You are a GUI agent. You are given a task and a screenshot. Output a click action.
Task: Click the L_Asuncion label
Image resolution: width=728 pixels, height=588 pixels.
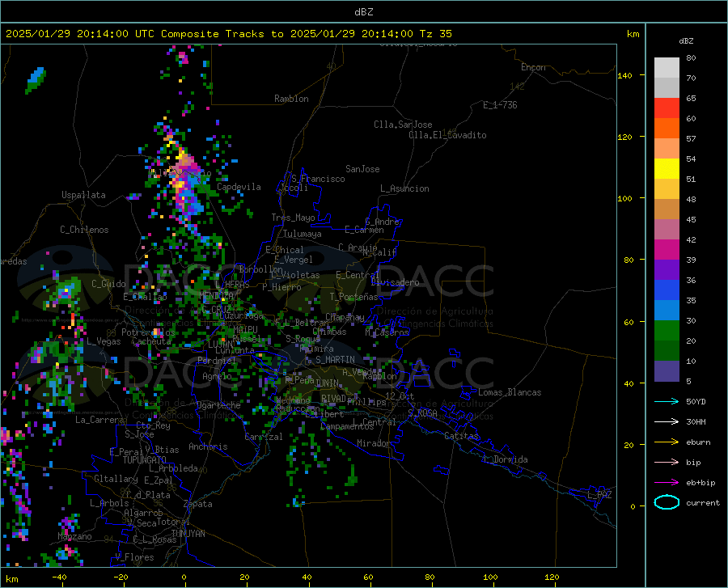coord(404,188)
